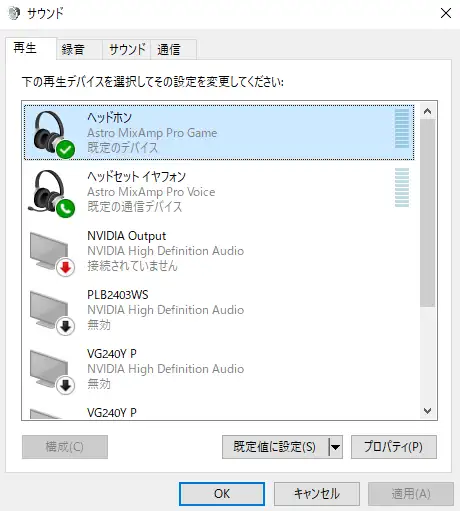
Task: Click the ヘッドセット イヤフォン volume level meter
Action: click(402, 188)
